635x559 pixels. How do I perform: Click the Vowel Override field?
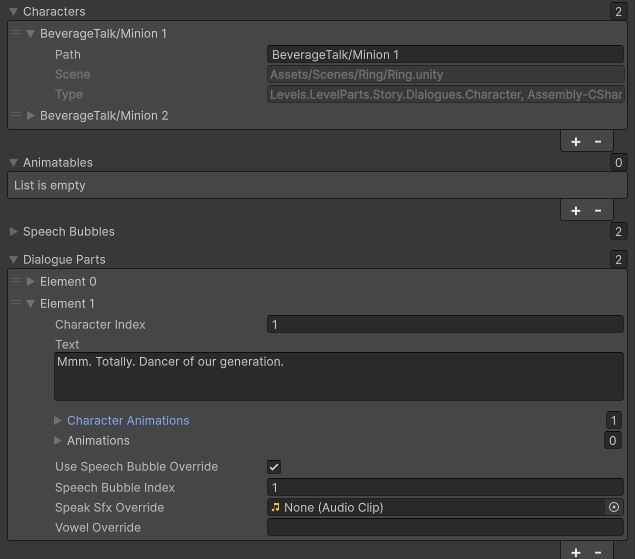click(445, 528)
